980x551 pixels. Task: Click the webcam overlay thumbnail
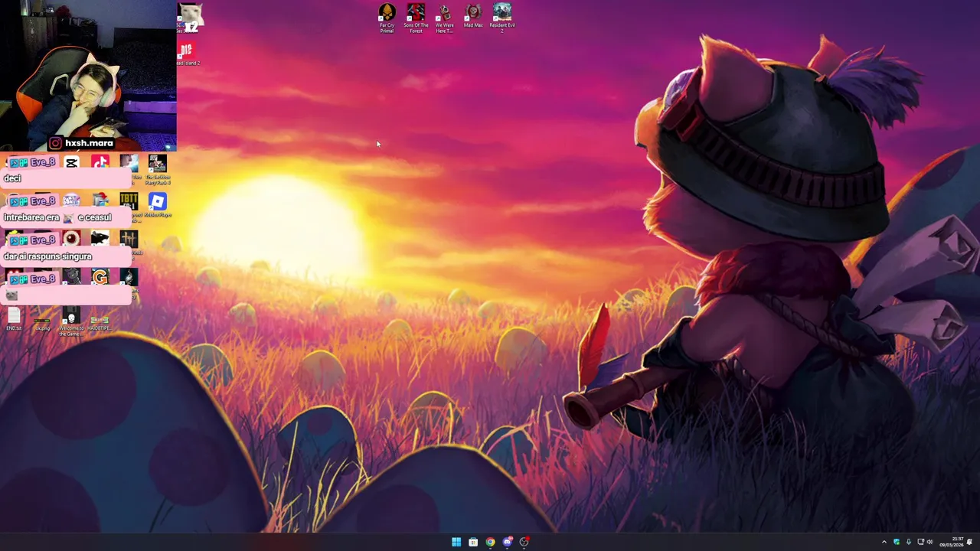click(88, 75)
